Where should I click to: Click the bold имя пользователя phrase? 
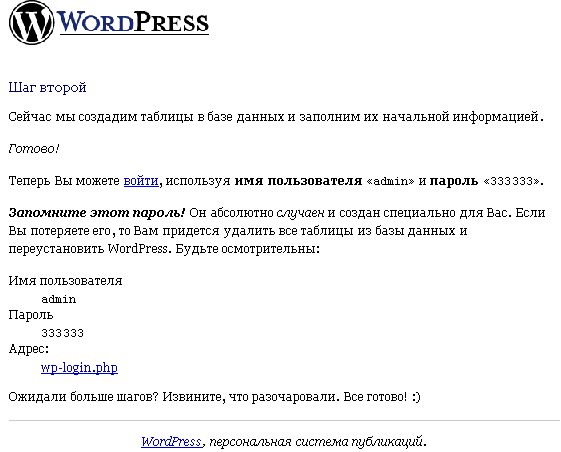298,181
